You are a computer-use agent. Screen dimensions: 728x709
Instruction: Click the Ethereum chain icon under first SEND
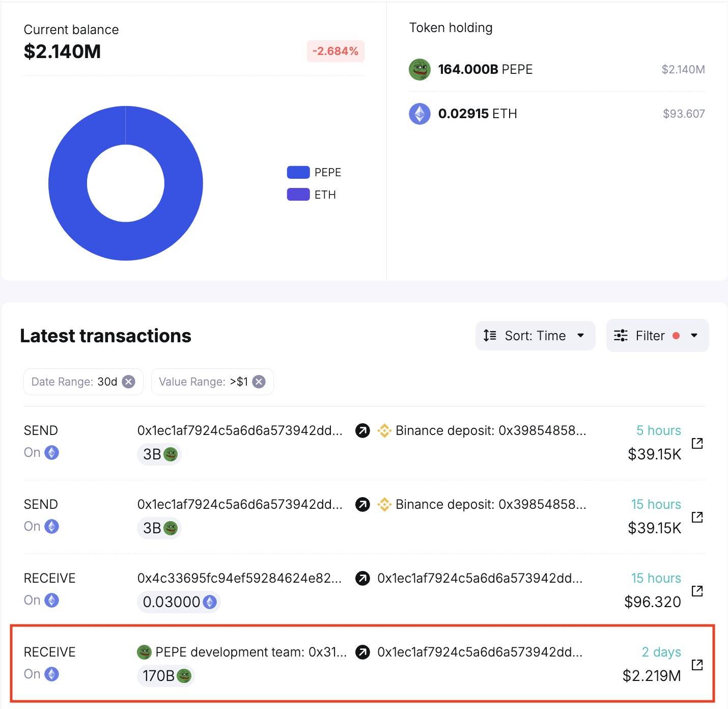tap(52, 452)
